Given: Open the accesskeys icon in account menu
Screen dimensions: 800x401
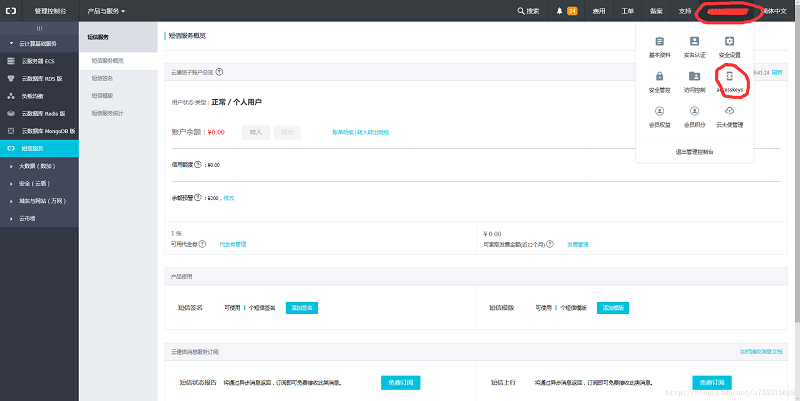Looking at the screenshot, I should (730, 78).
